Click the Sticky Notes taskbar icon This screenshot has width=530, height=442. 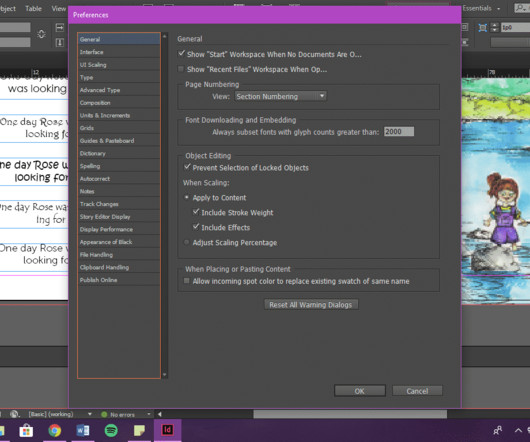coord(139,430)
